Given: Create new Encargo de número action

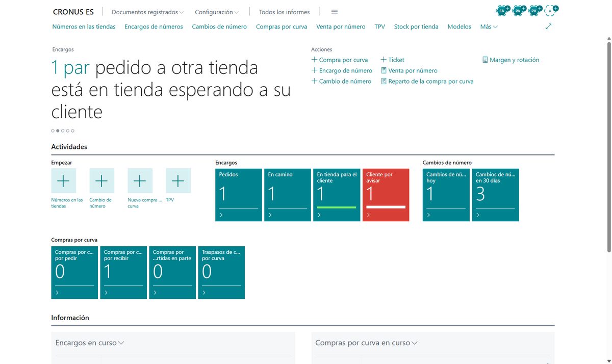Looking at the screenshot, I should click(342, 70).
